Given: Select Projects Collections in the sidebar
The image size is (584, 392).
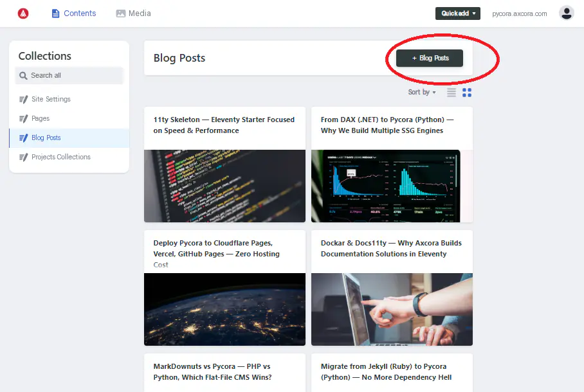Looking at the screenshot, I should 69,157.
